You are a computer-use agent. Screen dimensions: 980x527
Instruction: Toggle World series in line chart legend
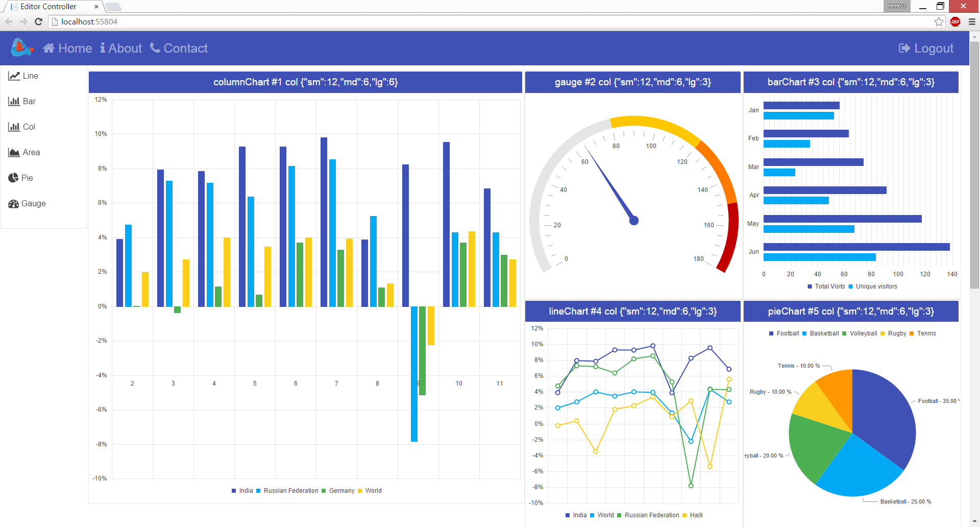(602, 515)
